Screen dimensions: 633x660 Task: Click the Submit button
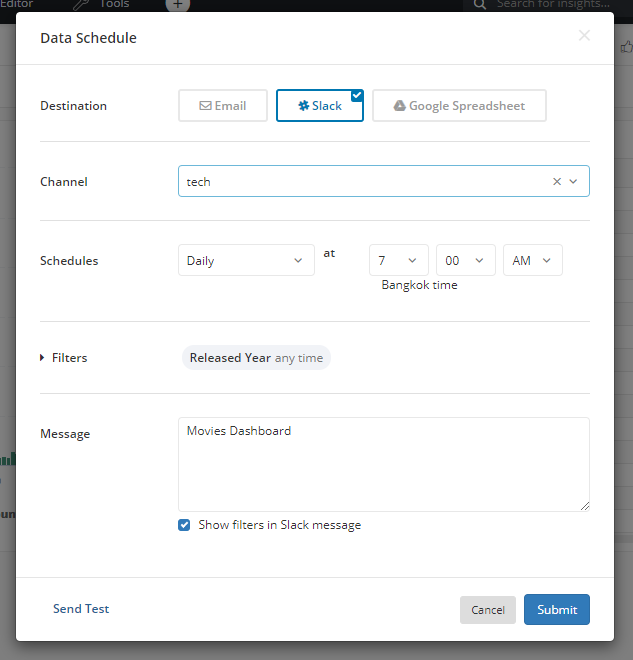click(x=556, y=609)
